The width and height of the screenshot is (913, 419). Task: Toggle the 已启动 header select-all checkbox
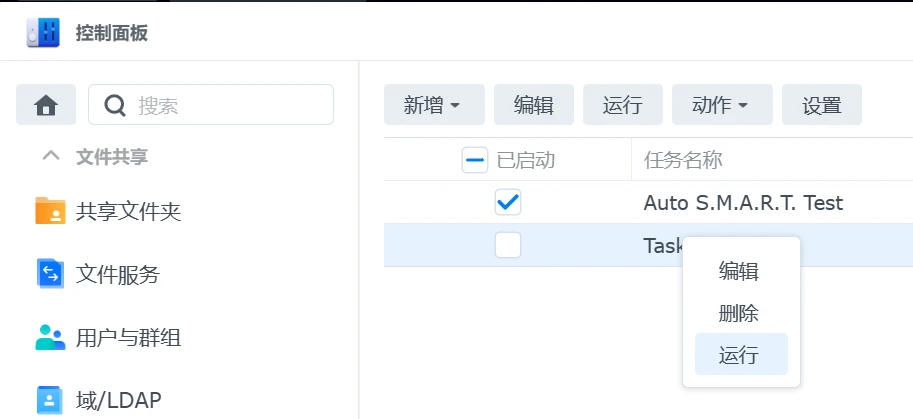pos(475,160)
